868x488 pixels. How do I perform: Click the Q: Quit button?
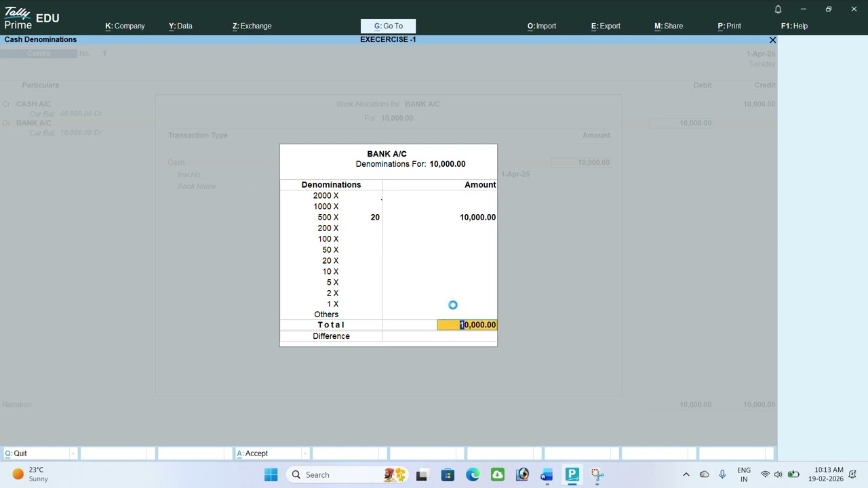(39, 453)
